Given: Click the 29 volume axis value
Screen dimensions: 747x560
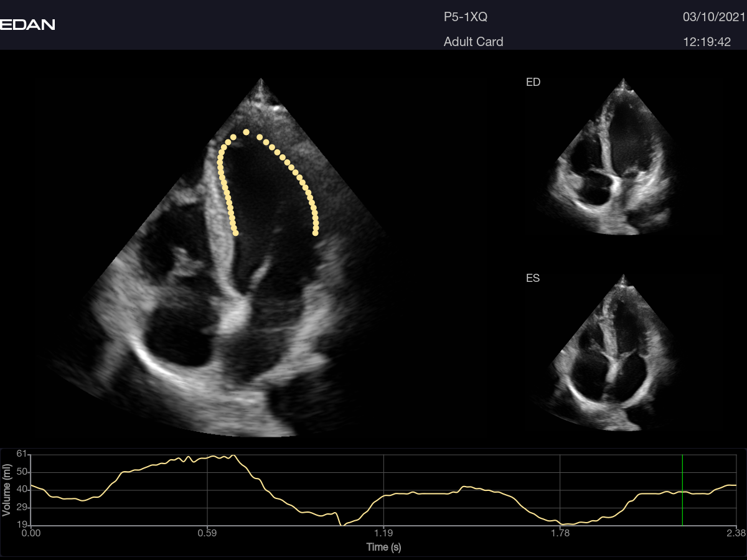Looking at the screenshot, I should click(22, 508).
